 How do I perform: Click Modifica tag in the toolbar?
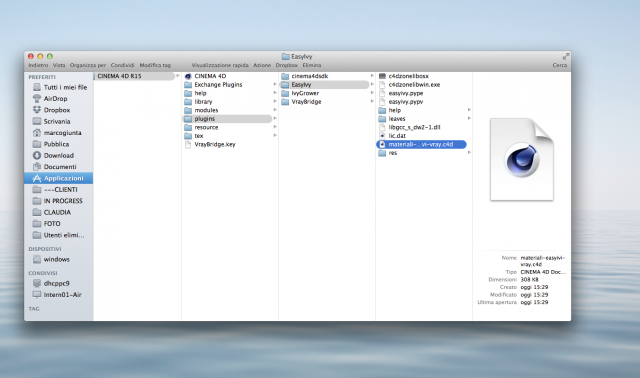coord(155,65)
